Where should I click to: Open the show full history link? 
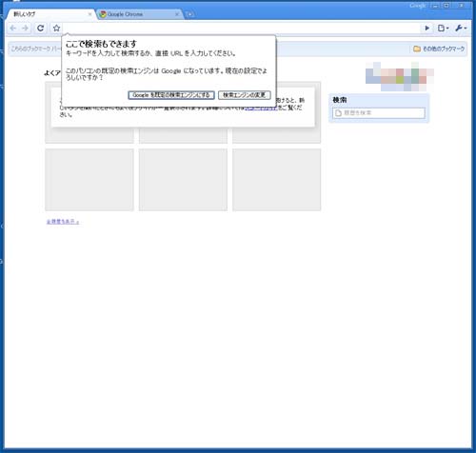[x=63, y=222]
